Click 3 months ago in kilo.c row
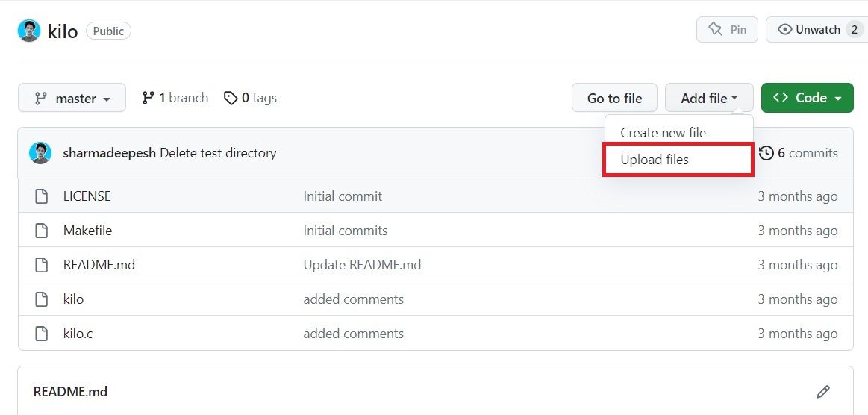Image resolution: width=868 pixels, height=415 pixels. (798, 334)
